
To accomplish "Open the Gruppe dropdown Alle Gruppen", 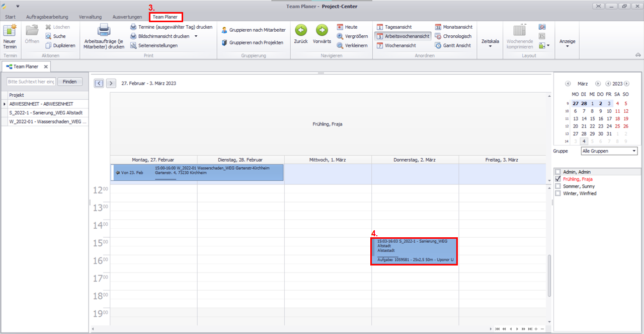I will pos(609,151).
